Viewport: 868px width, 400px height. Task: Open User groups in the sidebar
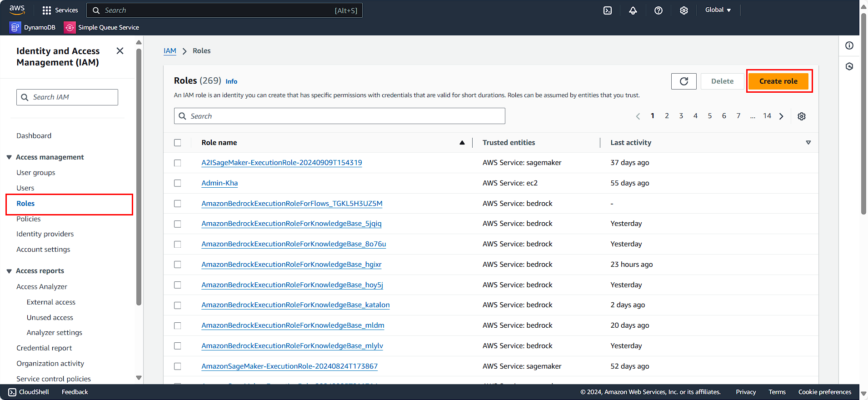(x=36, y=173)
